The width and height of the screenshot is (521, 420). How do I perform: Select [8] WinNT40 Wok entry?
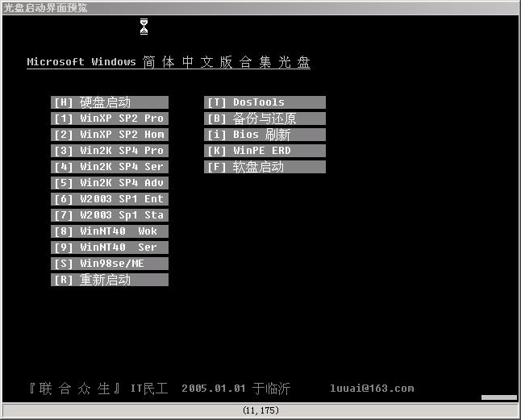(110, 231)
